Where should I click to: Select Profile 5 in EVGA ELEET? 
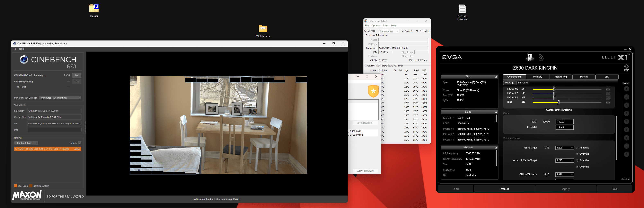(x=626, y=121)
